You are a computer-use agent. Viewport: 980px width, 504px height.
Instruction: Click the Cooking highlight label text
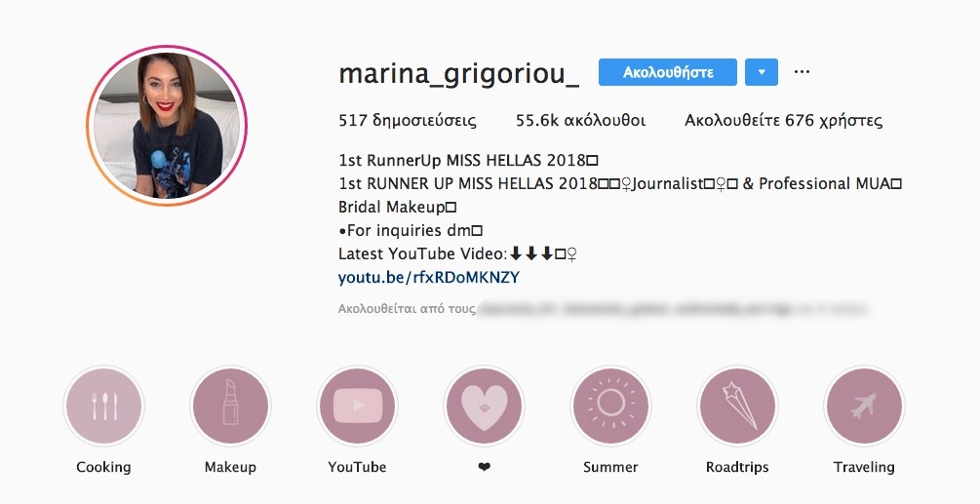103,467
